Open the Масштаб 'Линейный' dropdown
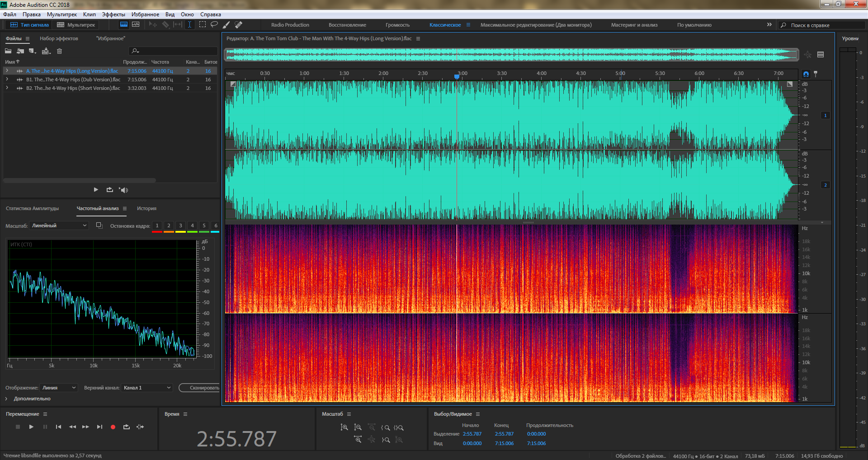This screenshot has height=460, width=868. click(x=59, y=225)
